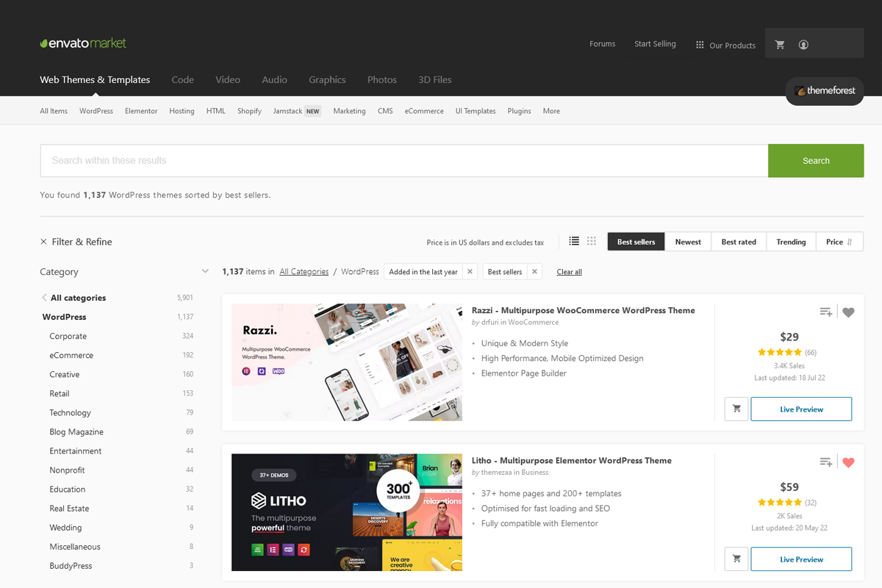Viewport: 882px width, 588px height.
Task: Open Web Themes & Templates tab
Action: click(95, 79)
